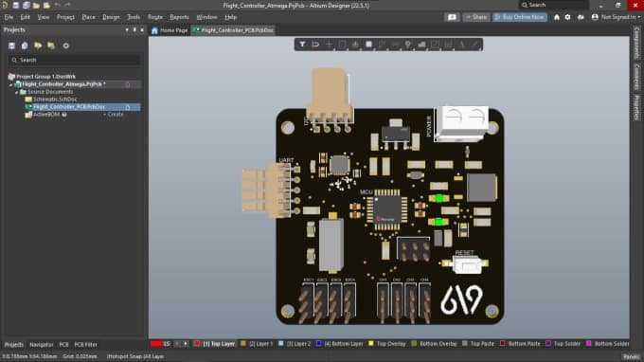The height and width of the screenshot is (362, 644).
Task: Open the Projects panel settings gear
Action: point(65,45)
